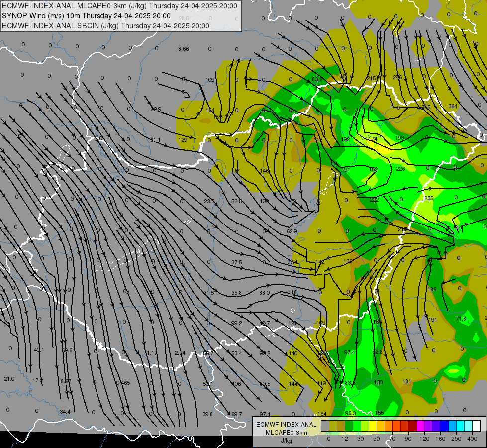Click the 69.7 value on the map
Viewport: 487px width, 448px height.
pos(237,414)
